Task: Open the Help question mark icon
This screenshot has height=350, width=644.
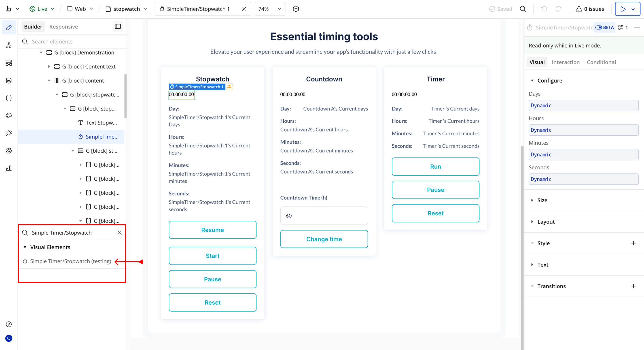Action: pos(9,324)
